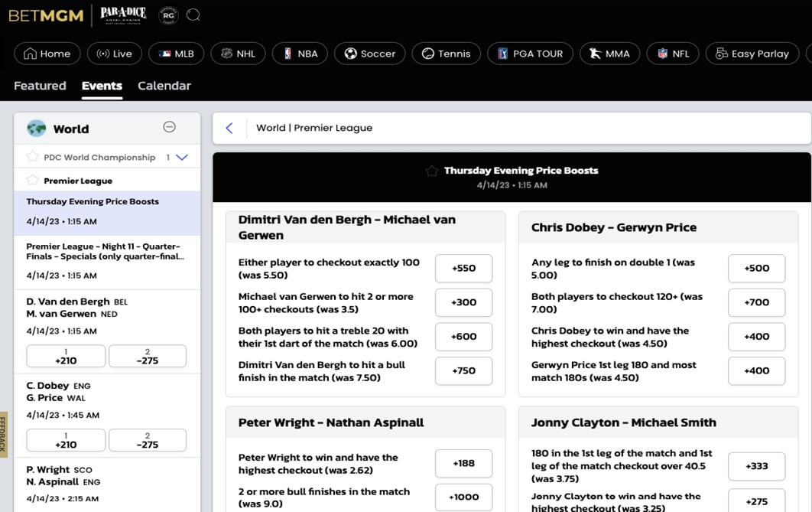Open the search magnifier icon
This screenshot has width=812, height=512.
[x=193, y=15]
